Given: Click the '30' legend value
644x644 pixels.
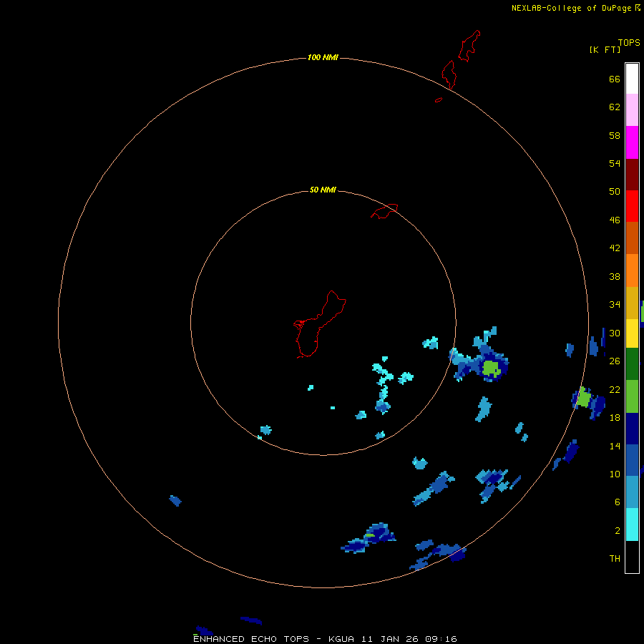Looking at the screenshot, I should point(615,333).
